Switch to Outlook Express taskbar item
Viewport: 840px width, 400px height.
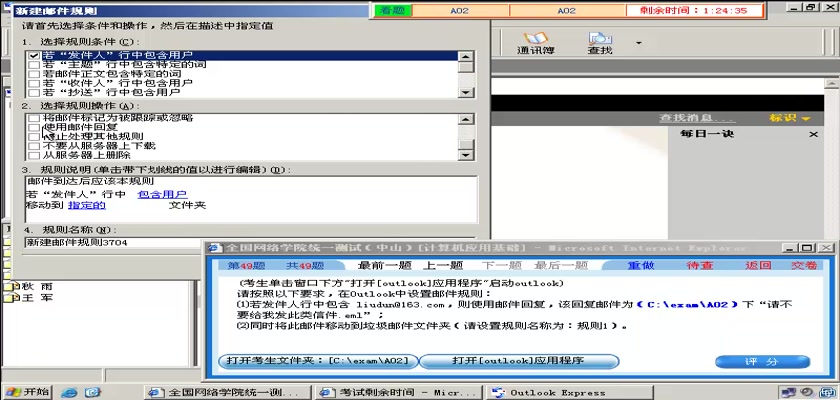[x=569, y=393]
